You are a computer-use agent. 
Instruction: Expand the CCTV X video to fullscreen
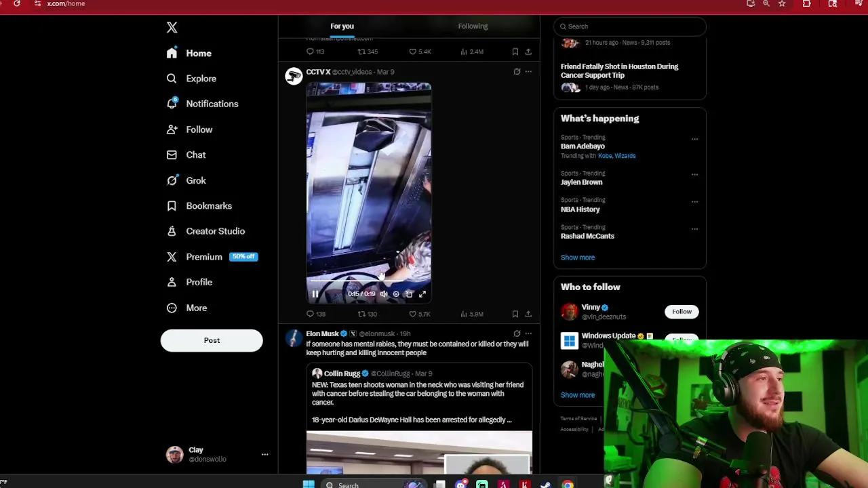422,294
